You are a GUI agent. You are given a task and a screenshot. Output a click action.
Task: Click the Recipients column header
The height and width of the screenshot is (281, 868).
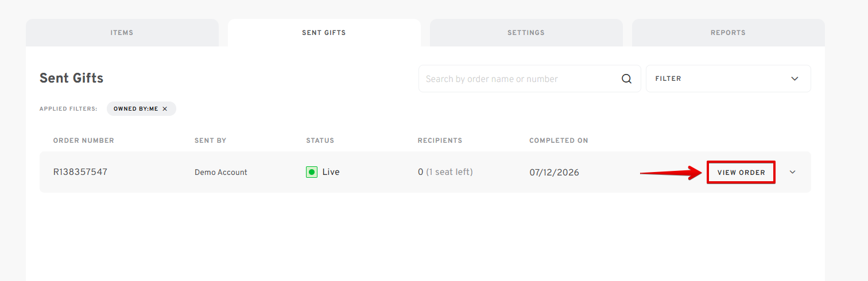(440, 140)
